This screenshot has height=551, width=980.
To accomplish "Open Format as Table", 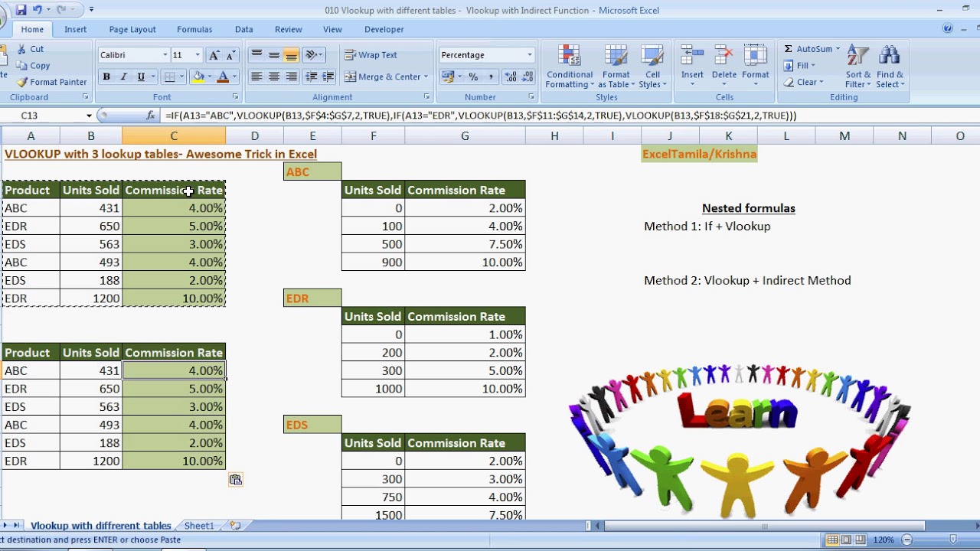I will coord(615,67).
